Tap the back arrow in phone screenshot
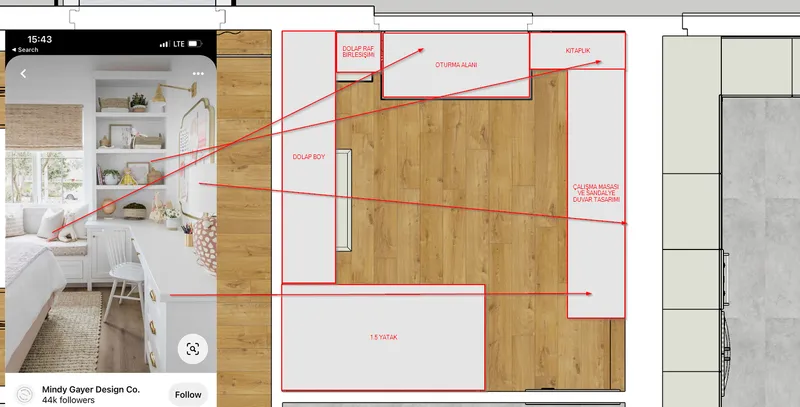The height and width of the screenshot is (407, 800). (23, 74)
